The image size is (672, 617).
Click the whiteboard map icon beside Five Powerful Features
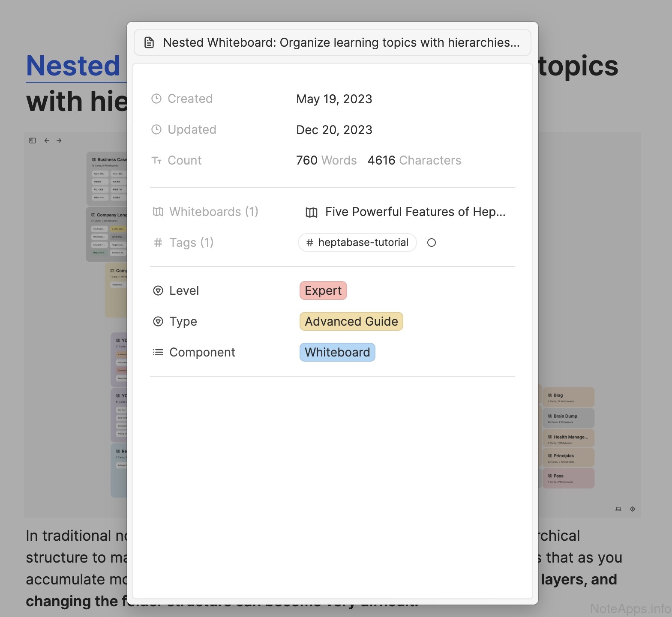312,212
